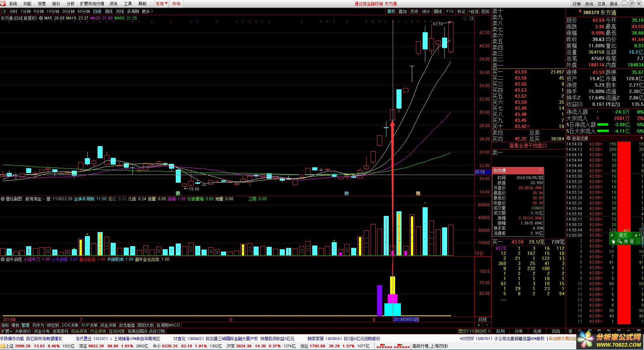This screenshot has width=644, height=350.
Task: Open the 服务 button
Action: tap(614, 4)
